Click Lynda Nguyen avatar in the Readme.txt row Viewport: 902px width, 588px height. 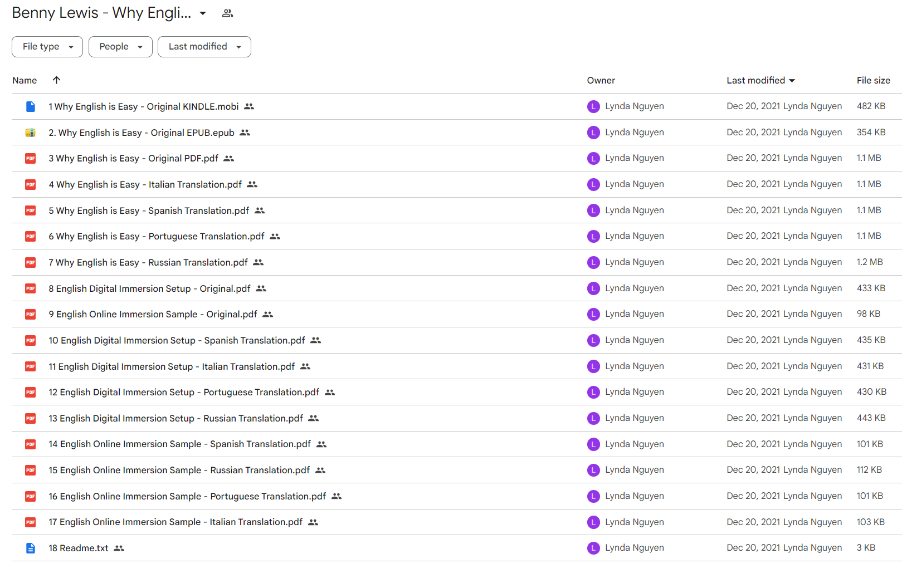point(593,548)
